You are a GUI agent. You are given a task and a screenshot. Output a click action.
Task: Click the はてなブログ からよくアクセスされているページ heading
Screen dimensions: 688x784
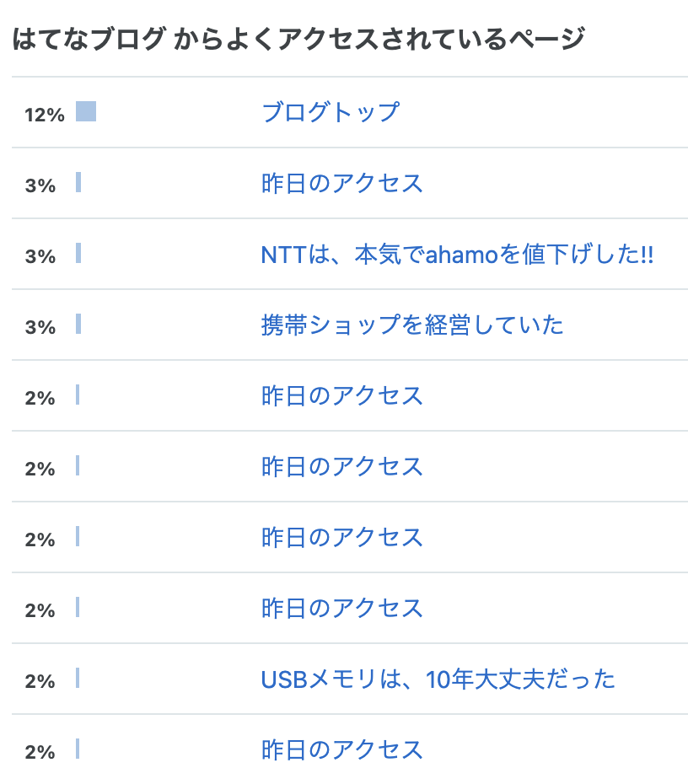coord(298,39)
